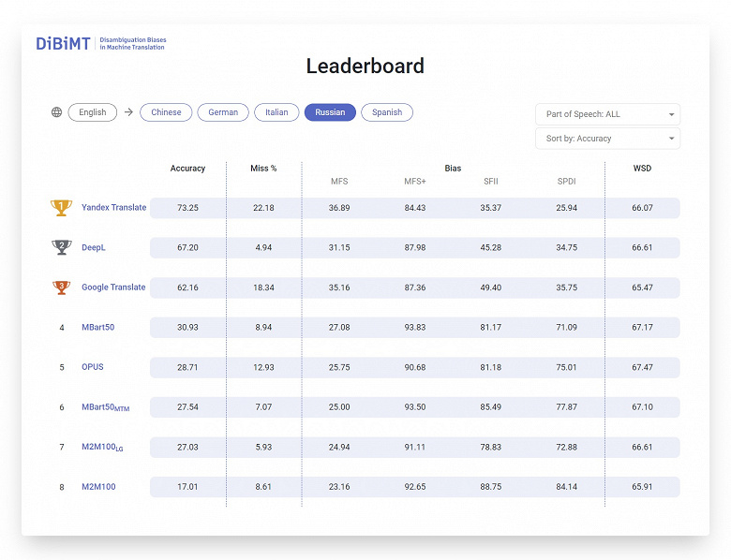Open the MBart50 system link
731x560 pixels.
click(97, 327)
